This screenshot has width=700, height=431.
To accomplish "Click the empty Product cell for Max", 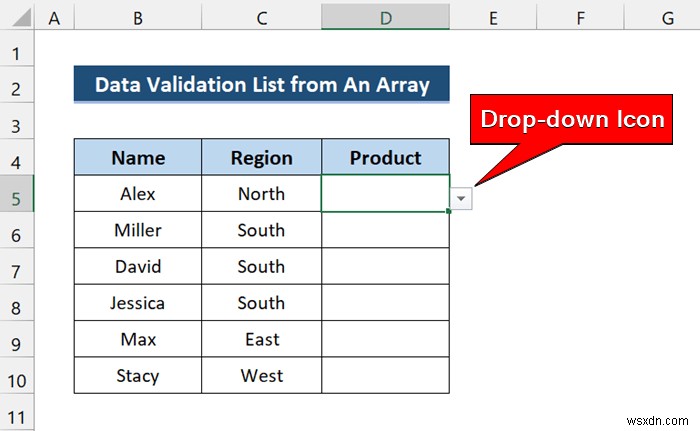I will coord(385,339).
